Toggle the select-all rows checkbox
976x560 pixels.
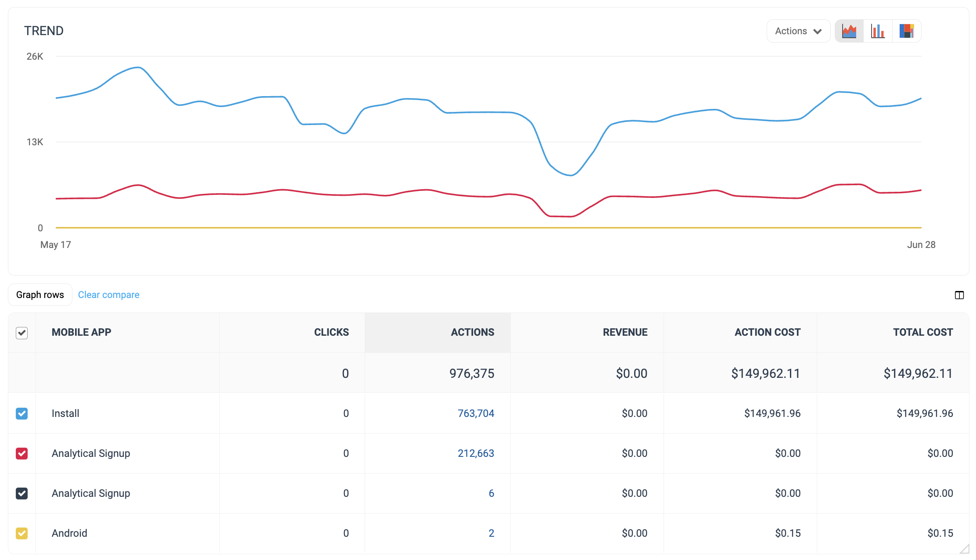[22, 333]
